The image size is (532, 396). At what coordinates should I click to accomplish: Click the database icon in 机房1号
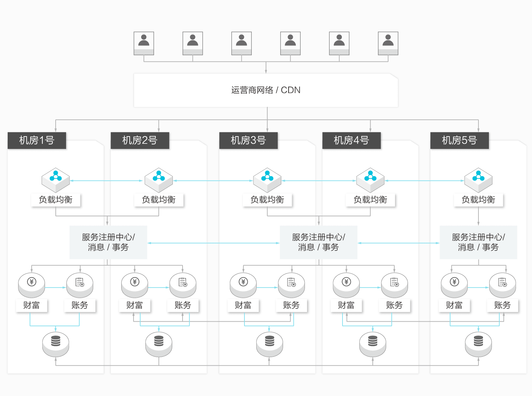tap(56, 345)
